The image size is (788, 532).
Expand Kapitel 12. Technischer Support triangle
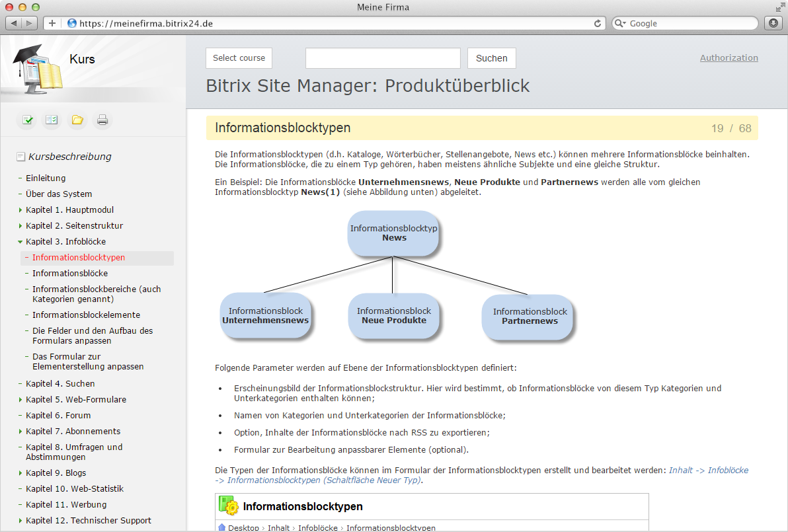[x=20, y=521]
